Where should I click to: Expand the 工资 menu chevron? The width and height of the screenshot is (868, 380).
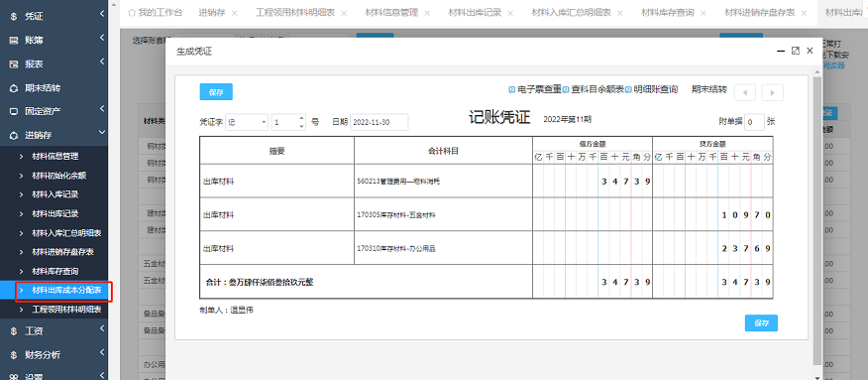coord(102,328)
